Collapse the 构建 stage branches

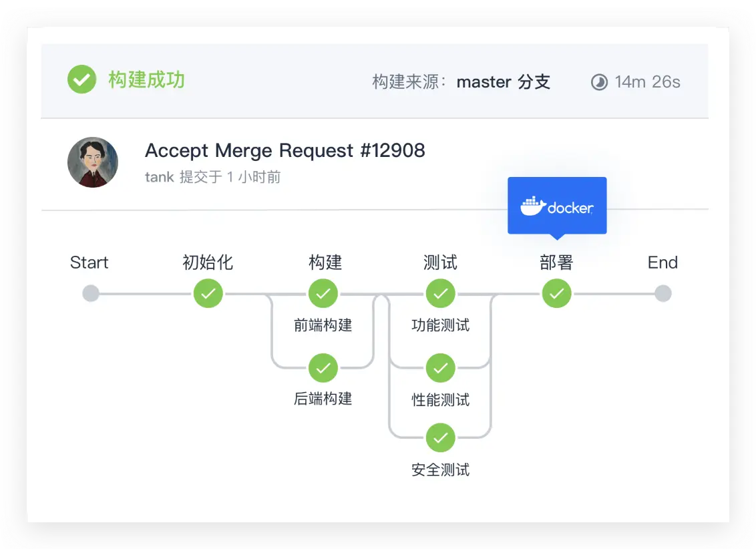point(324,262)
